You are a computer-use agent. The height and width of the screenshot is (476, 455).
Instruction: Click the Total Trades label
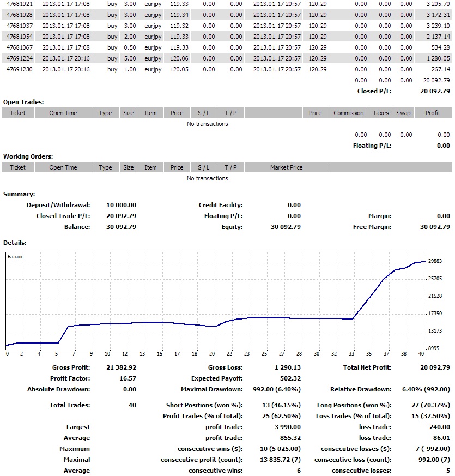(x=70, y=405)
